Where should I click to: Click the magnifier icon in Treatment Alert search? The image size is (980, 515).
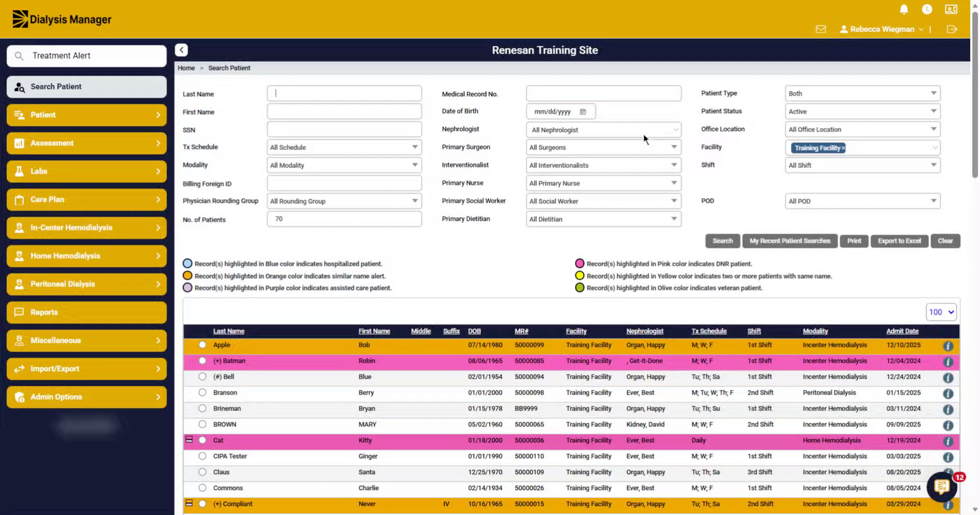coord(19,55)
